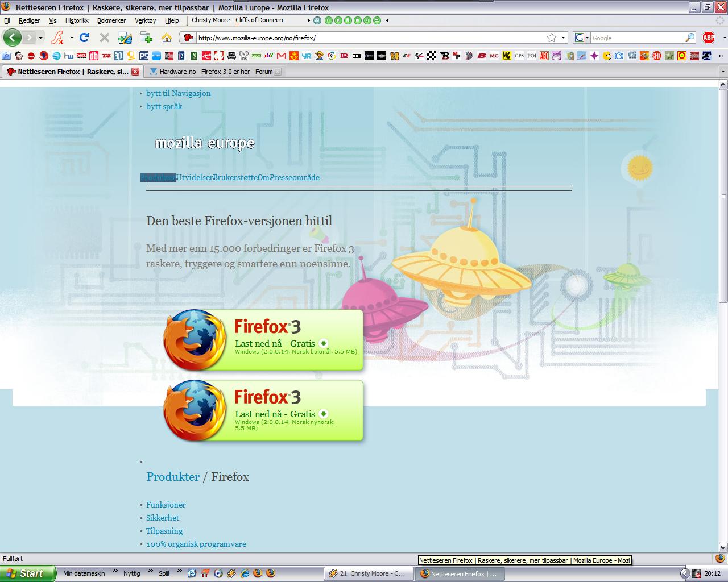Open the Rediger menu

pyautogui.click(x=29, y=20)
